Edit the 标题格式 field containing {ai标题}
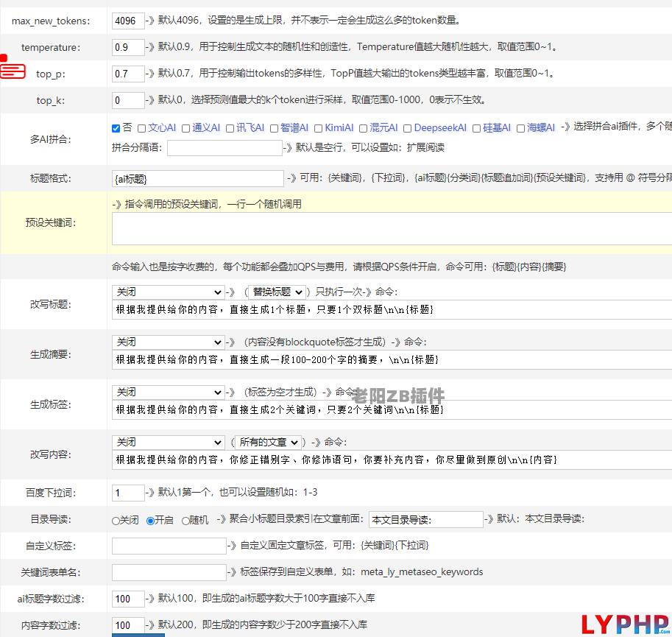This screenshot has height=637, width=672. pos(198,179)
